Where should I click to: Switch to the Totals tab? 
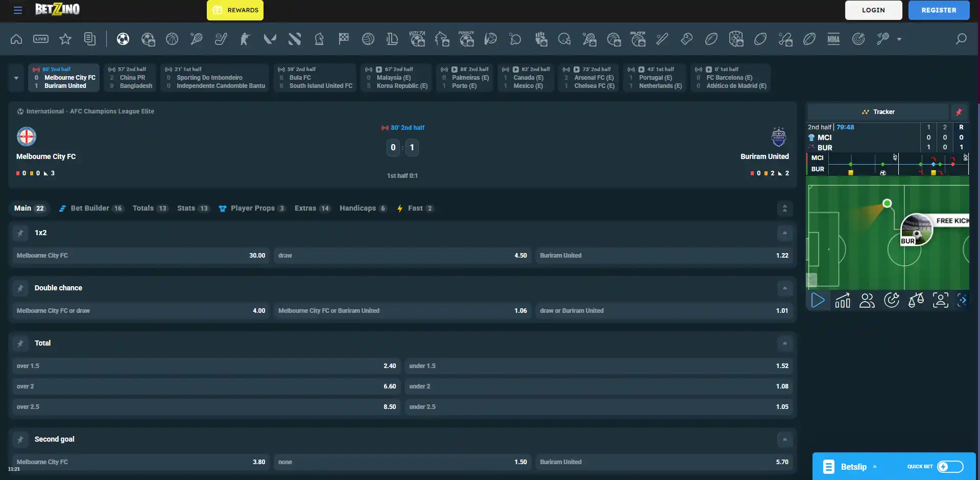point(150,209)
